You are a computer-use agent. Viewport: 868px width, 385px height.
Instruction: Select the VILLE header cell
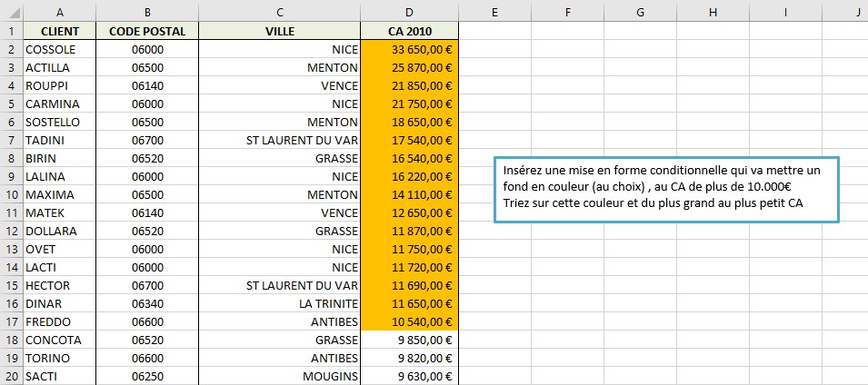(x=279, y=31)
